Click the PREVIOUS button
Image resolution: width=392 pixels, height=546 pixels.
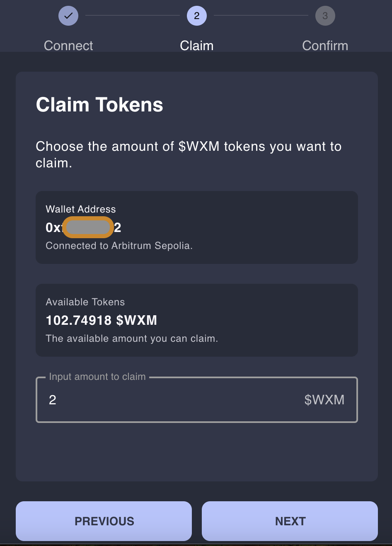pyautogui.click(x=104, y=521)
